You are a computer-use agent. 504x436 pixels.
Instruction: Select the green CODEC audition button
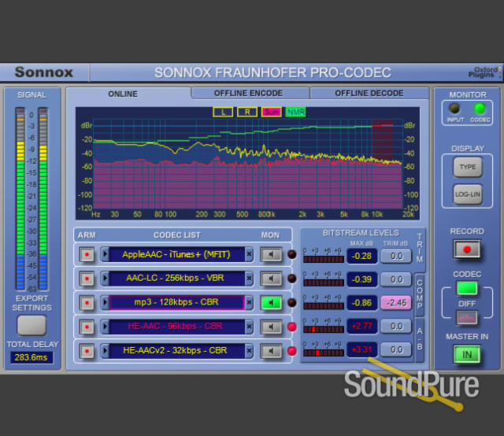pos(467,288)
